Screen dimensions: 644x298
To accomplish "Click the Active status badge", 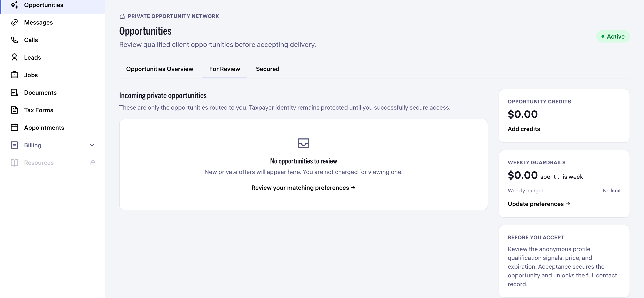I will 613,37.
